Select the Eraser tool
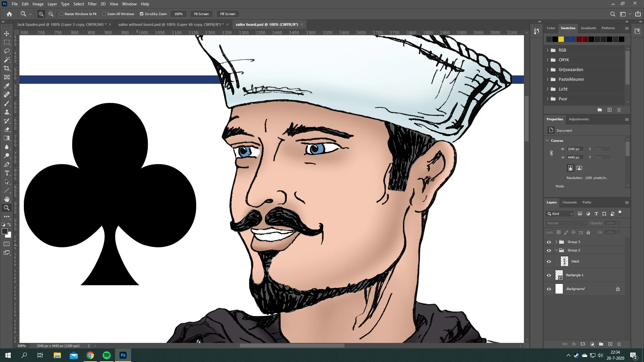Image resolution: width=644 pixels, height=362 pixels. pos(7,129)
